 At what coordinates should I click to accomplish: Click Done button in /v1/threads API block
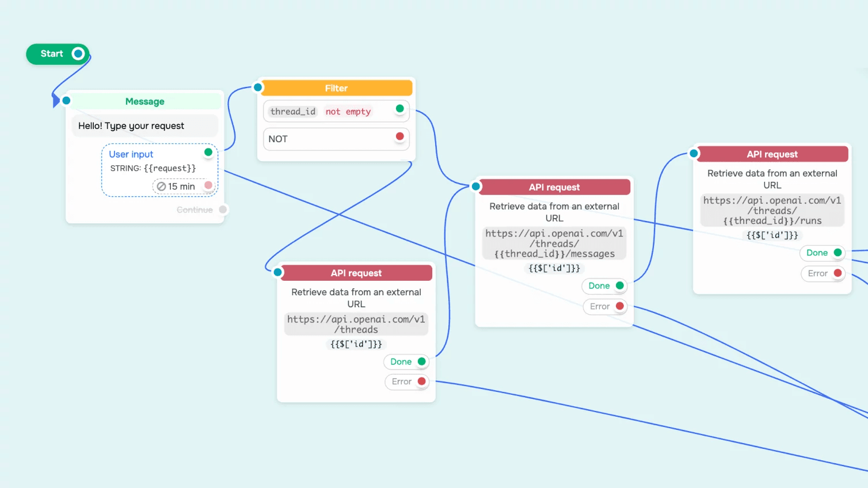[406, 362]
